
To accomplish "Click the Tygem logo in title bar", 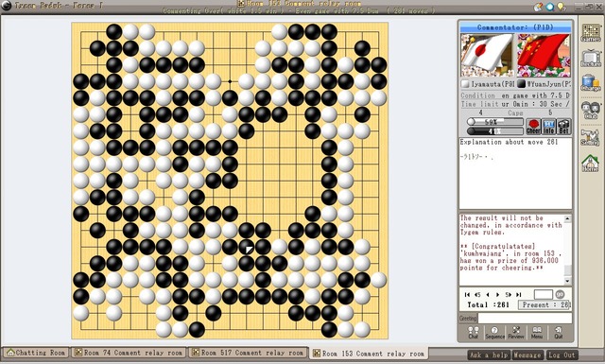I will [7, 6].
